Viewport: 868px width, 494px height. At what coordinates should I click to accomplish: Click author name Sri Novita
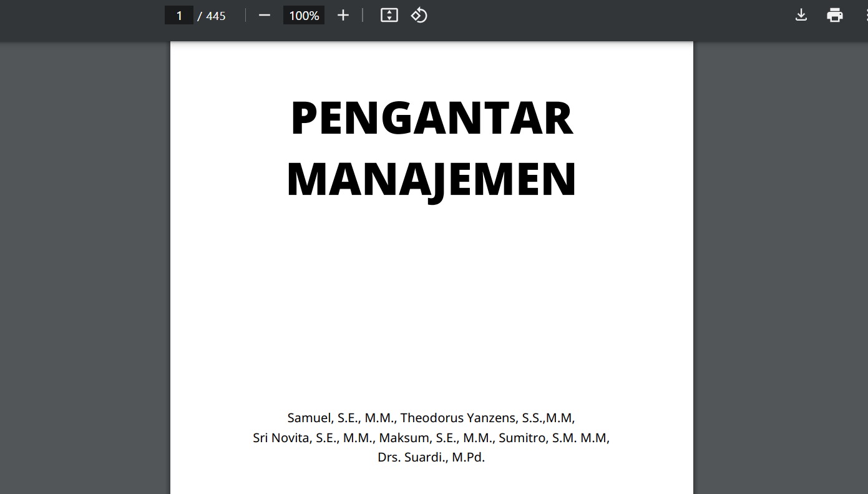282,438
